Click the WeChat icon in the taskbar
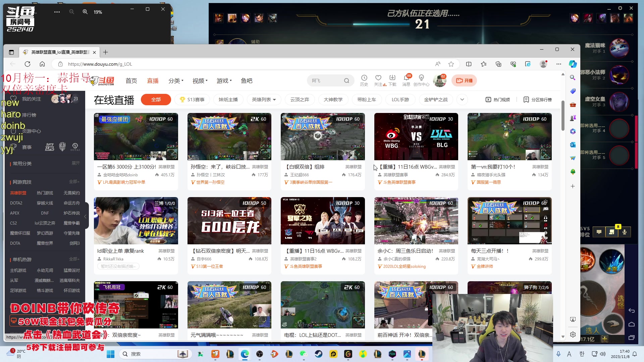The width and height of the screenshot is (644, 362). (304, 354)
